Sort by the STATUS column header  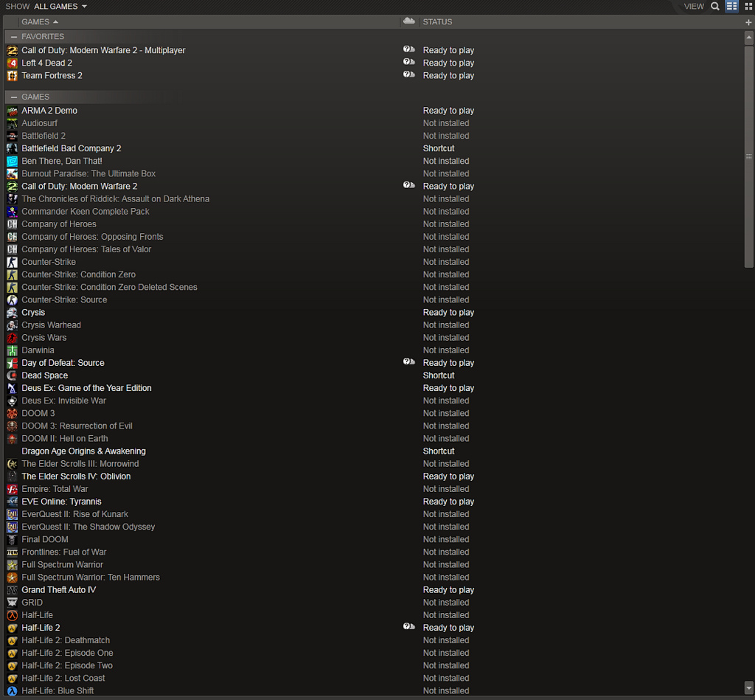coord(437,21)
